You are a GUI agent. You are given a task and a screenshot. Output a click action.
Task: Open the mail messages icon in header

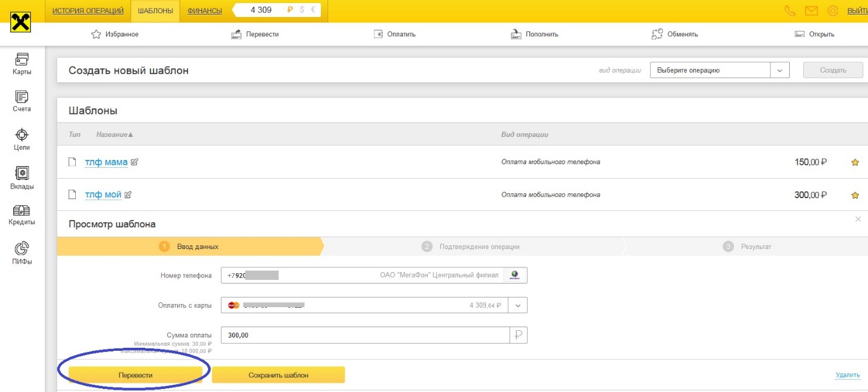point(811,10)
